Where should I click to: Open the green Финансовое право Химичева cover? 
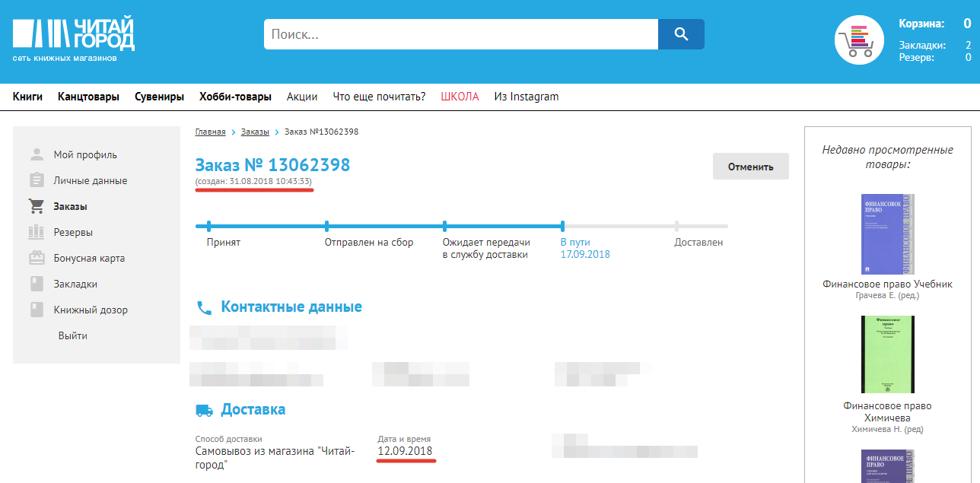[x=887, y=354]
